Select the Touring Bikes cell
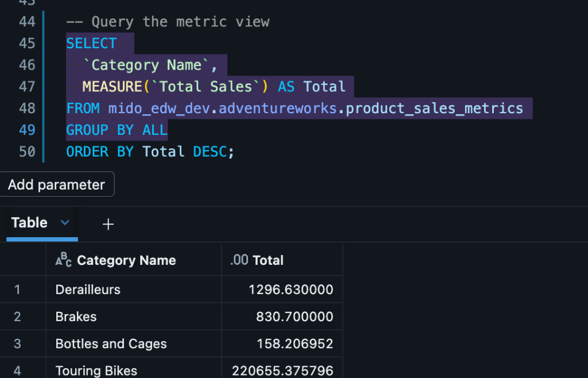Image resolution: width=588 pixels, height=378 pixels. (96, 371)
